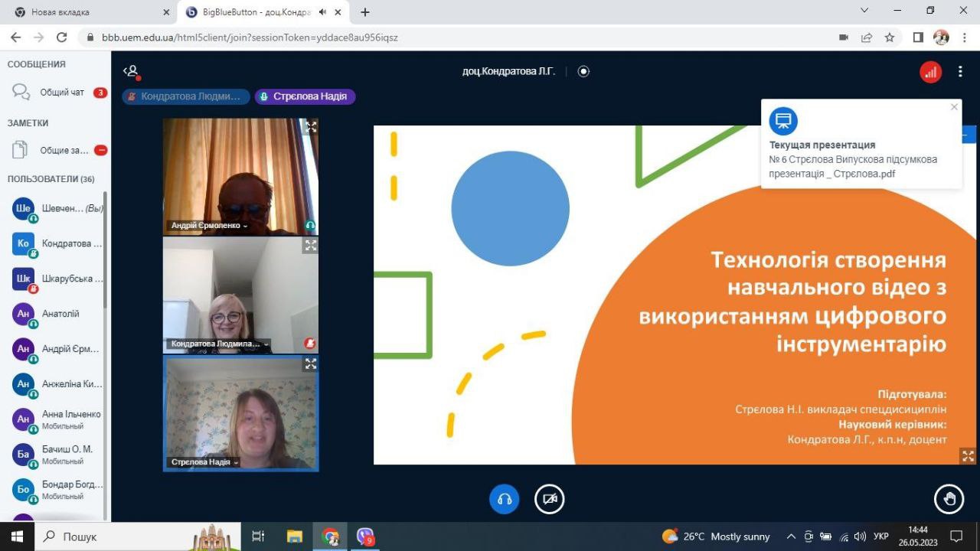Viewport: 980px width, 551px height.
Task: Open the Chrome three-dot menu
Action: click(x=964, y=37)
